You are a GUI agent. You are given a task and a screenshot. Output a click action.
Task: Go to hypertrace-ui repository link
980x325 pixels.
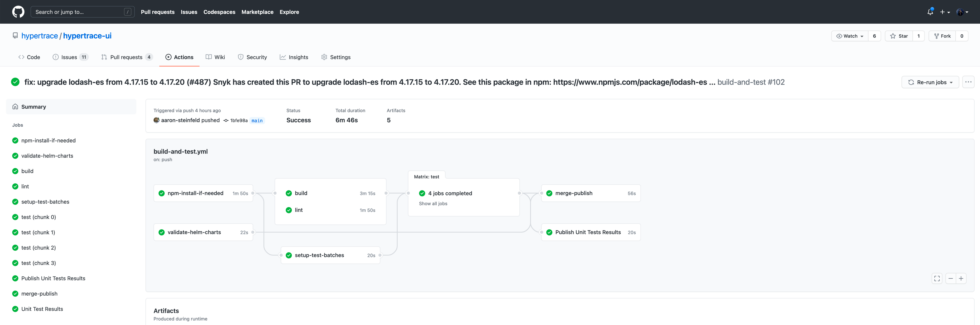pyautogui.click(x=87, y=36)
